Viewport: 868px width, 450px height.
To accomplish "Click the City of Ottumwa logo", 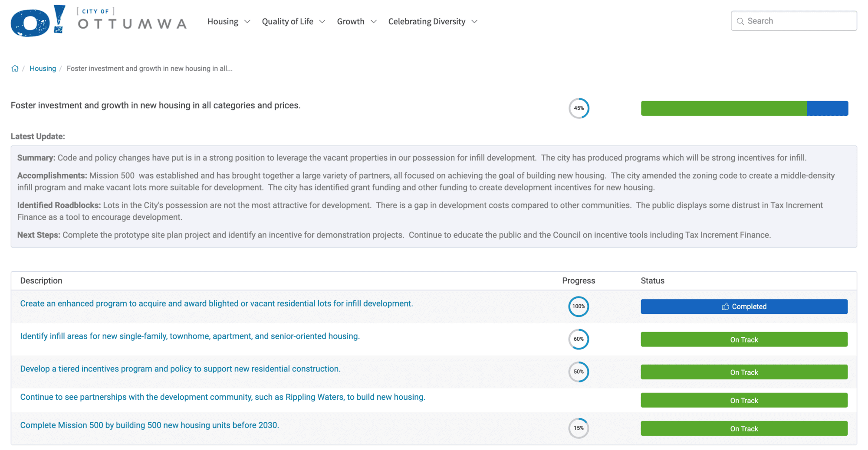I will pos(99,21).
